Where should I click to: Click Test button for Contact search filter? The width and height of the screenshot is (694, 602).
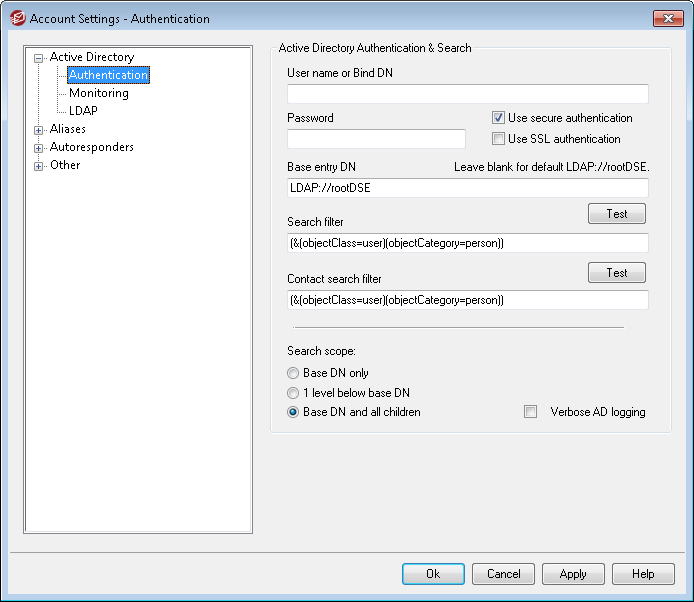pyautogui.click(x=617, y=273)
